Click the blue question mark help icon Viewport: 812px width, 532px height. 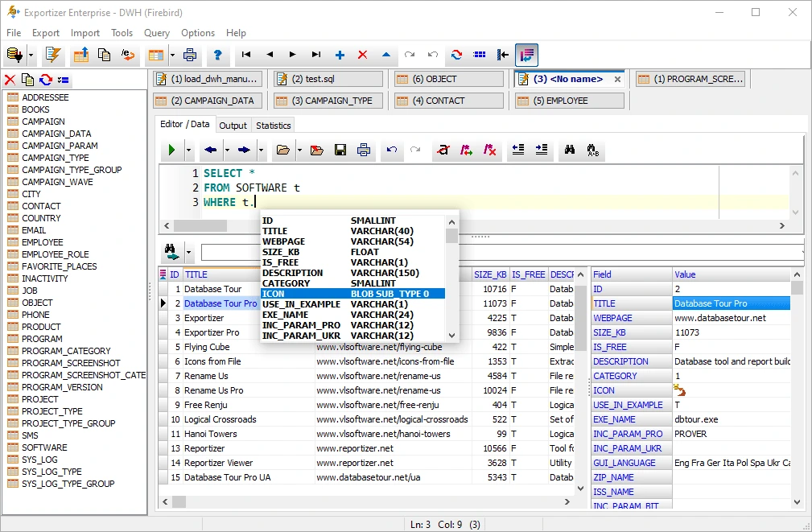(x=217, y=55)
